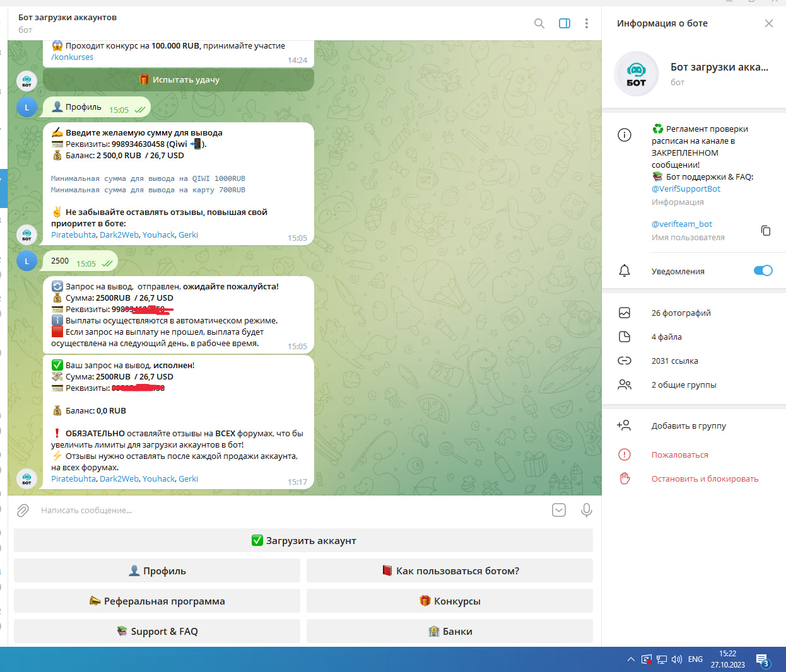
Task: Click the search icon in chat header
Action: point(539,23)
